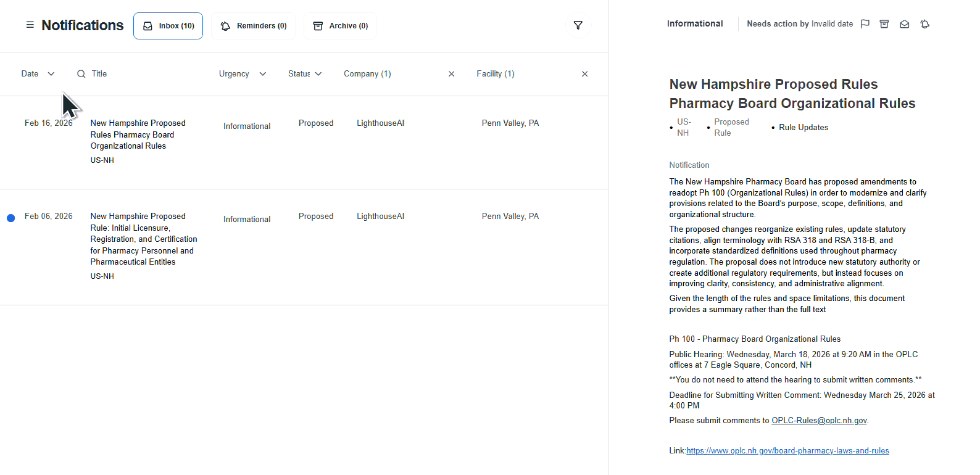Select the Inbox (10) tab
The width and height of the screenshot is (980, 475).
pos(168,26)
